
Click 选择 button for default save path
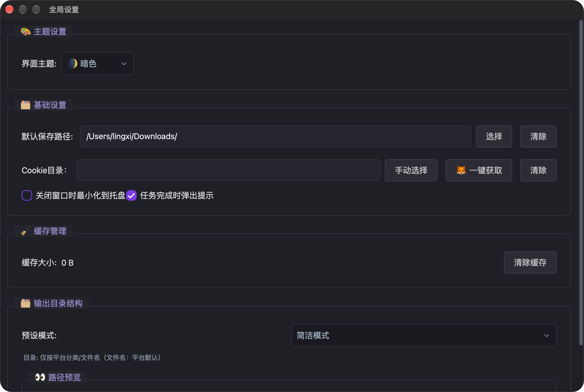494,136
